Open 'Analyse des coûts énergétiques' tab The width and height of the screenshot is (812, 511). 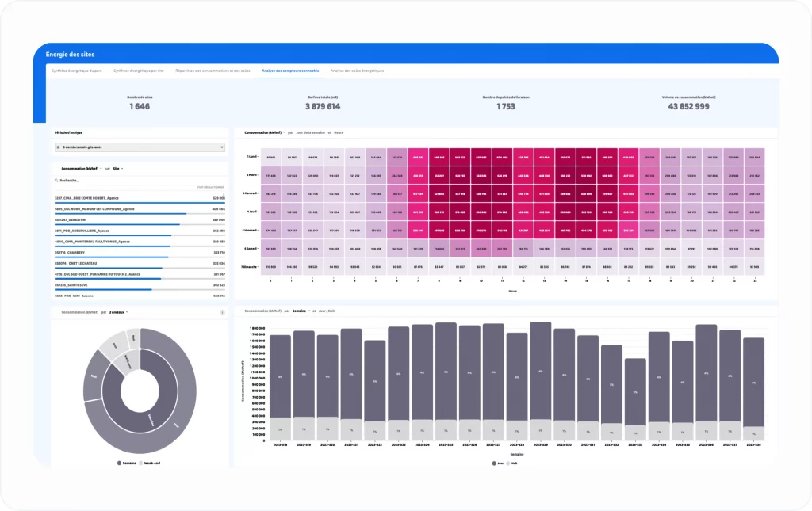pyautogui.click(x=357, y=71)
